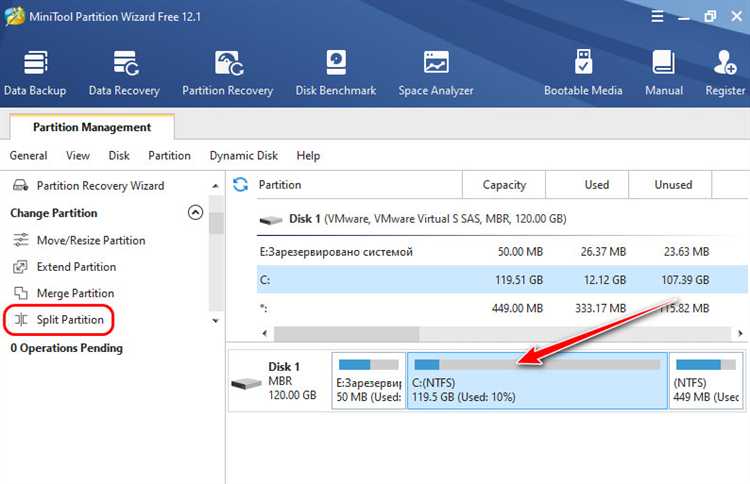This screenshot has width=750, height=484.
Task: Choose Merge Partition
Action: (76, 293)
